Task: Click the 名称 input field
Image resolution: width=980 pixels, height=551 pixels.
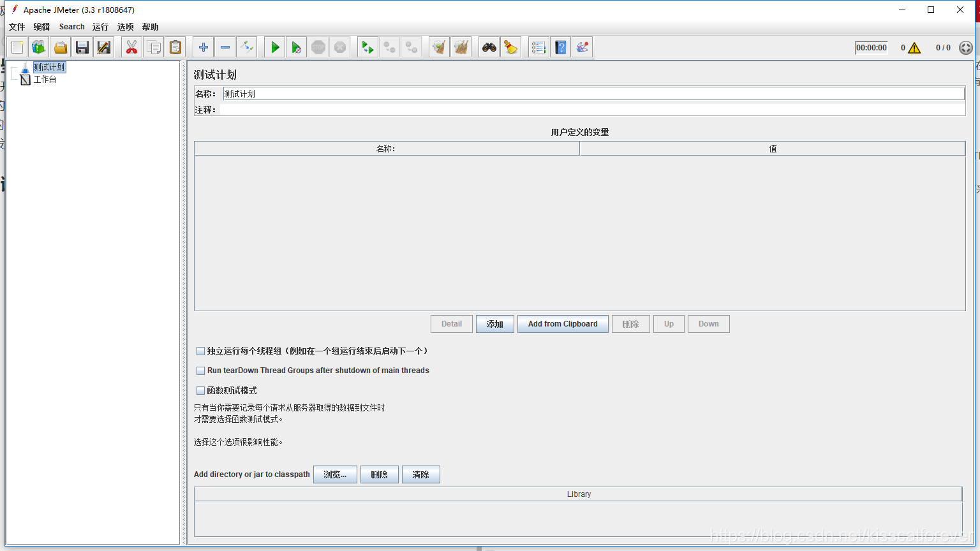Action: 593,94
